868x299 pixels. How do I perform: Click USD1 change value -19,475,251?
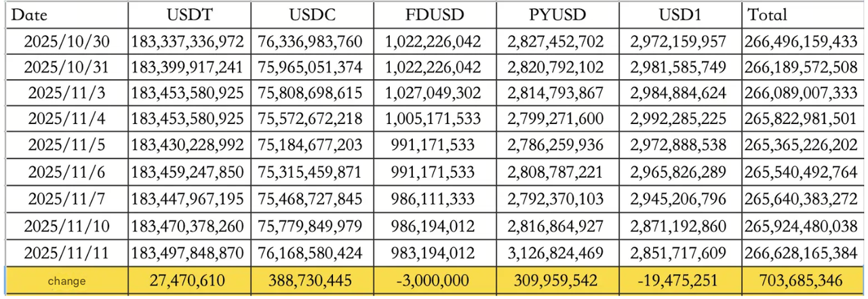pos(678,279)
